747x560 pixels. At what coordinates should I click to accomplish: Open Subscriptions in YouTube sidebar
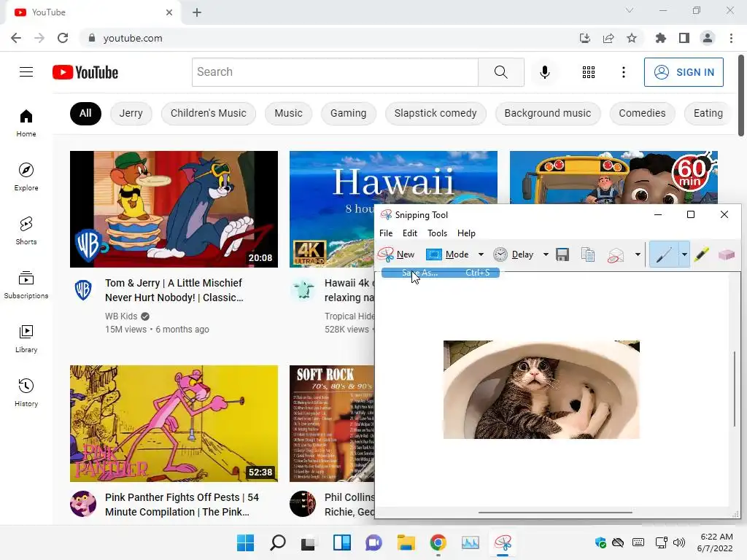pyautogui.click(x=26, y=285)
